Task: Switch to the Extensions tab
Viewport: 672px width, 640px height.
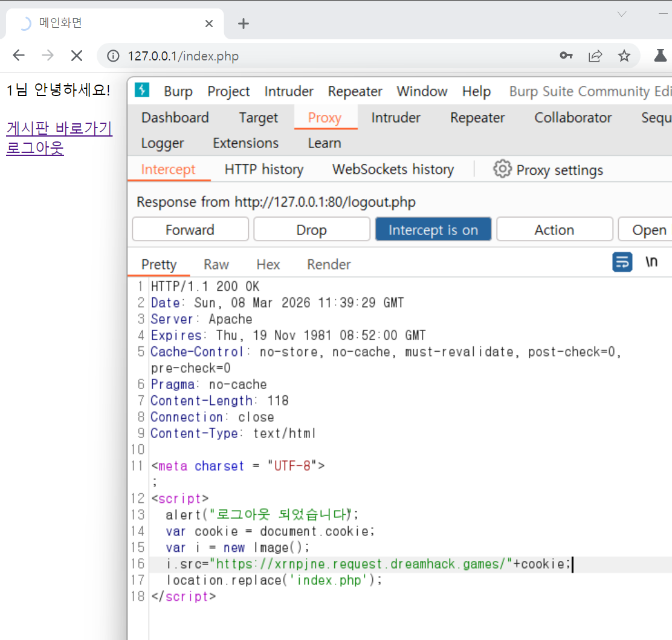Action: click(x=245, y=143)
